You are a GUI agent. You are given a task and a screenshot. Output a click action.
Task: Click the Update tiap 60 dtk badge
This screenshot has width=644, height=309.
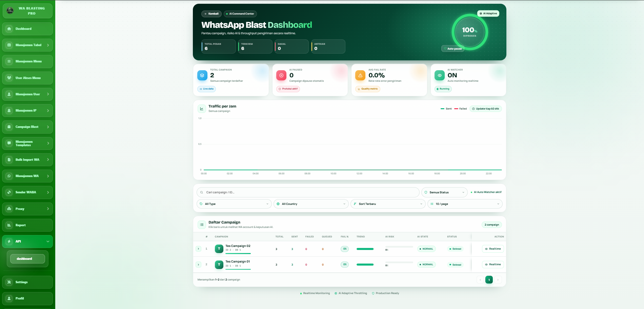pos(485,109)
